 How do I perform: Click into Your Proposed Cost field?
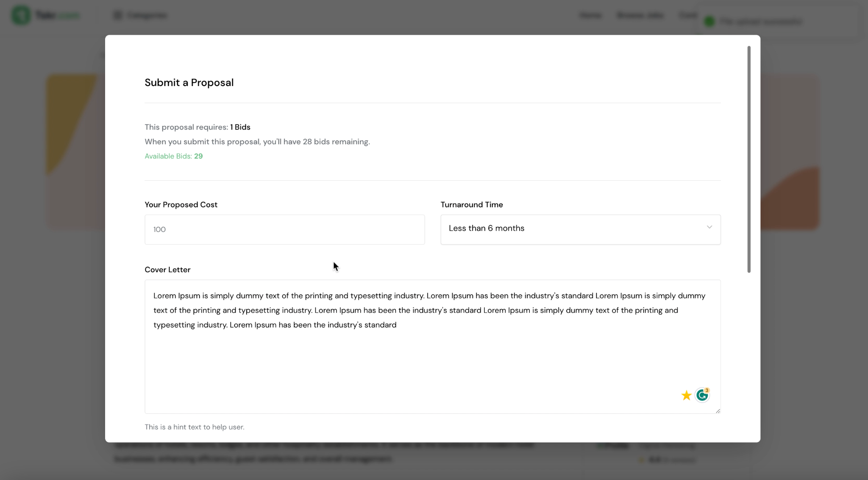[x=284, y=229]
